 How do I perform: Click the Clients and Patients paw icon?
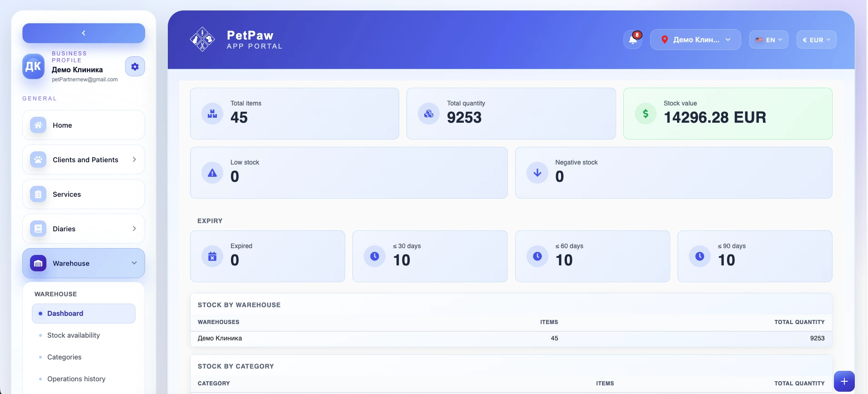point(38,160)
